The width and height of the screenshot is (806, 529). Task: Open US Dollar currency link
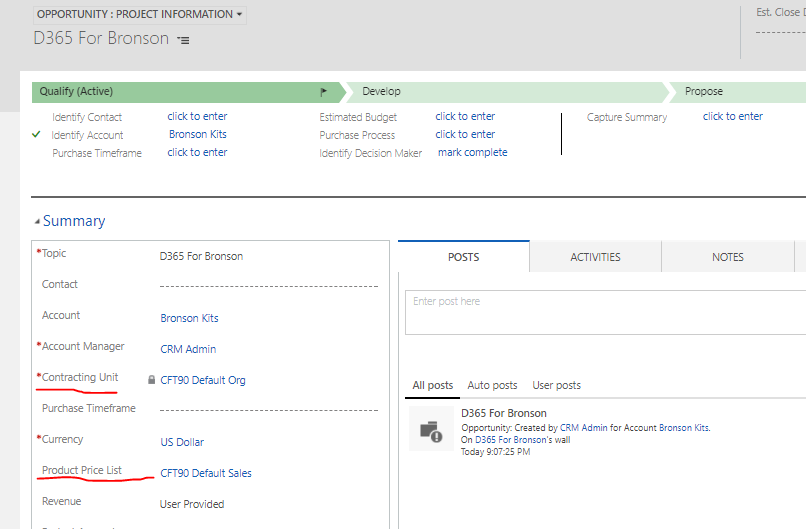[182, 442]
